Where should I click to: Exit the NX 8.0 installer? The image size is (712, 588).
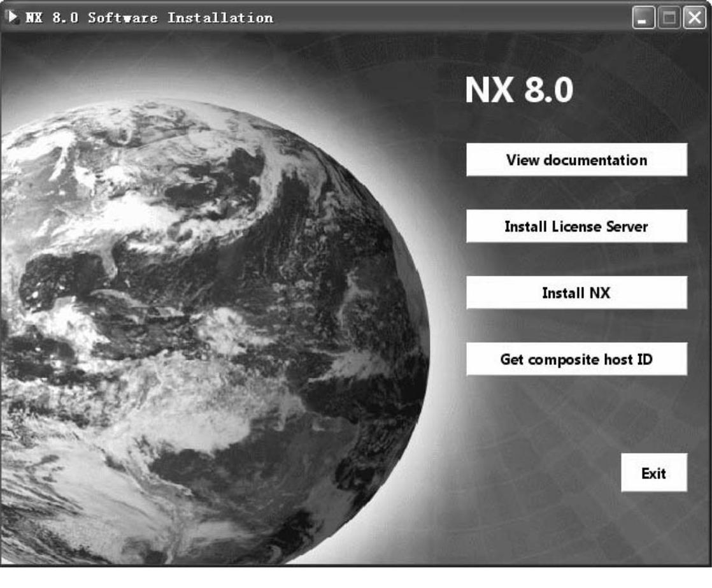tap(654, 472)
